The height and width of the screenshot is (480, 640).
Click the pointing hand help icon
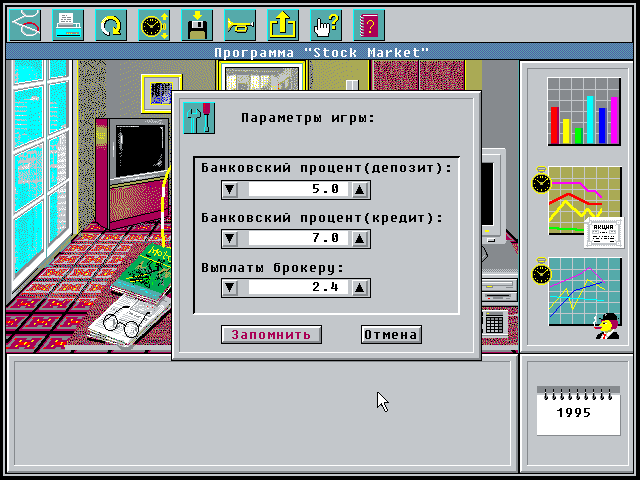tap(326, 25)
